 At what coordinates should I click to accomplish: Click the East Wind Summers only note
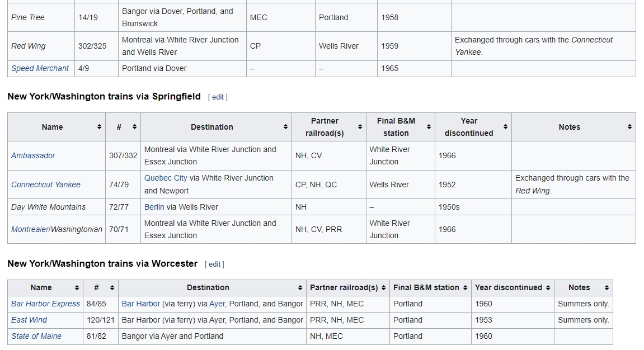pyautogui.click(x=583, y=320)
